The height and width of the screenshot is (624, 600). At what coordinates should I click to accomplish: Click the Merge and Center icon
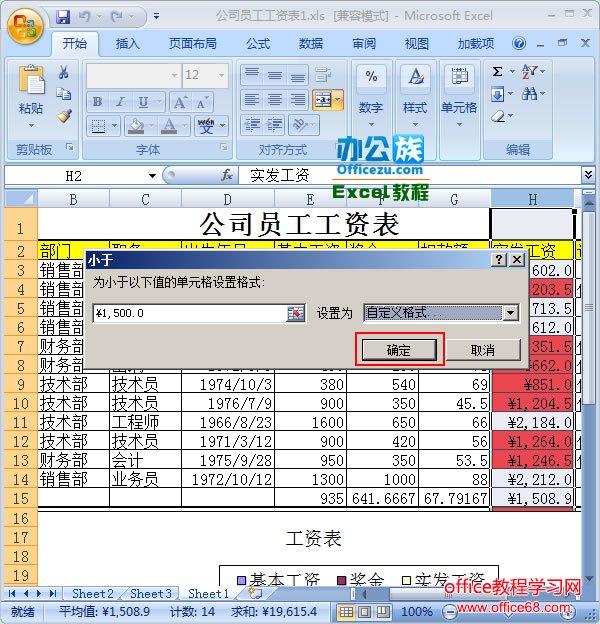pyautogui.click(x=323, y=99)
